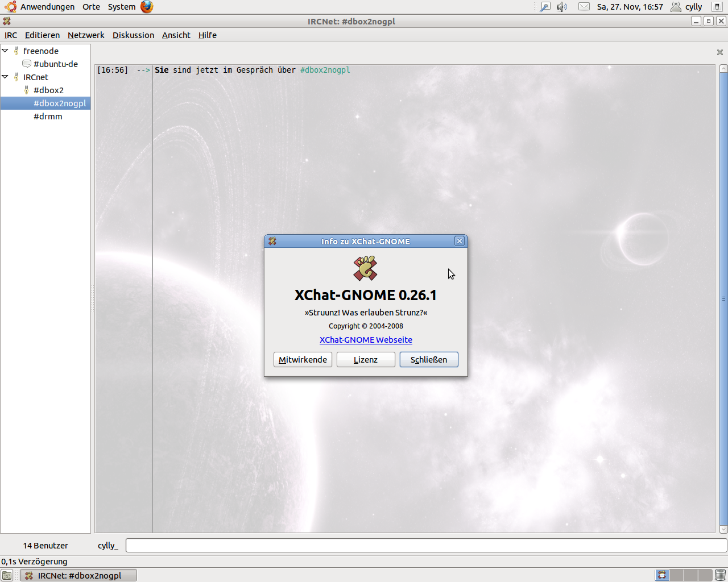Click the [16:56] timestamp in the chat
The width and height of the screenshot is (728, 582).
(x=113, y=70)
